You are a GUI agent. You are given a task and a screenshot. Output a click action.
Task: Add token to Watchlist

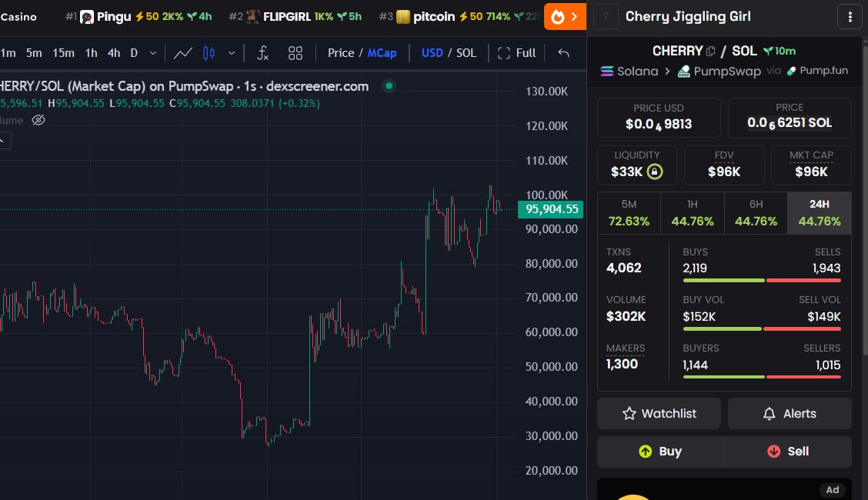[659, 414]
